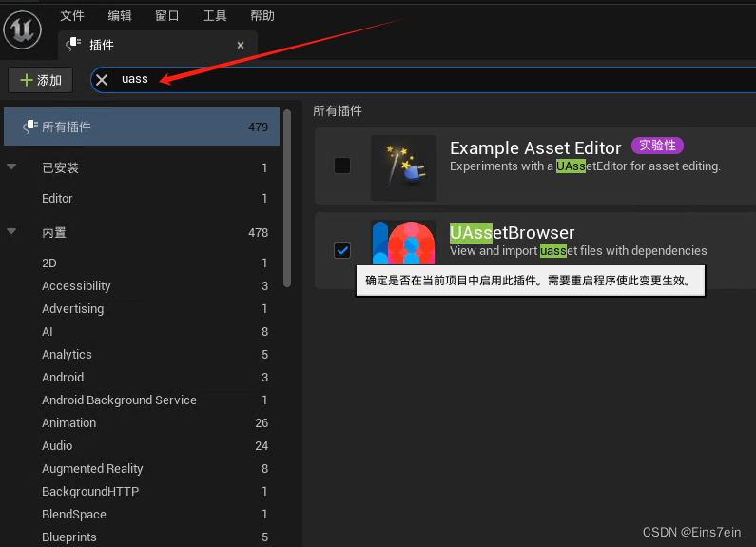Select the BackgroundHTTP category
This screenshot has height=547, width=756.
(x=142, y=491)
